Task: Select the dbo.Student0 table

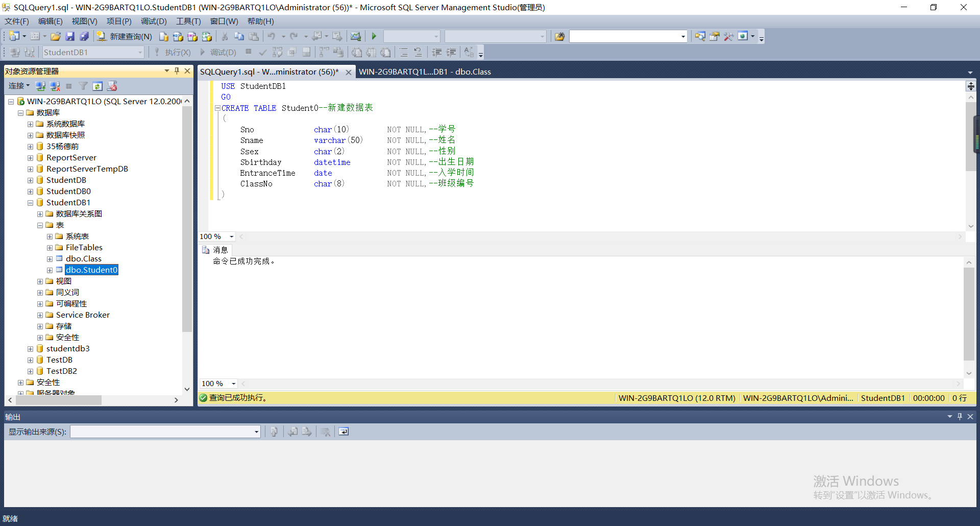Action: pyautogui.click(x=92, y=270)
